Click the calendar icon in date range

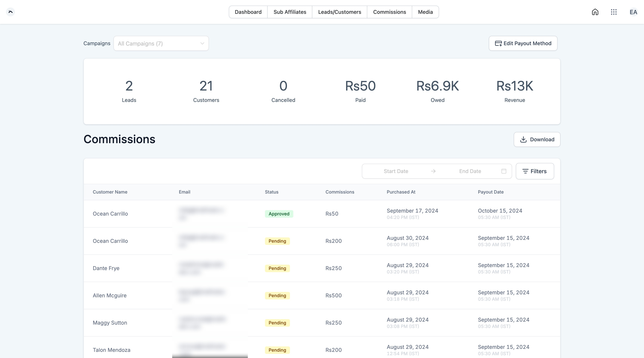click(x=504, y=171)
